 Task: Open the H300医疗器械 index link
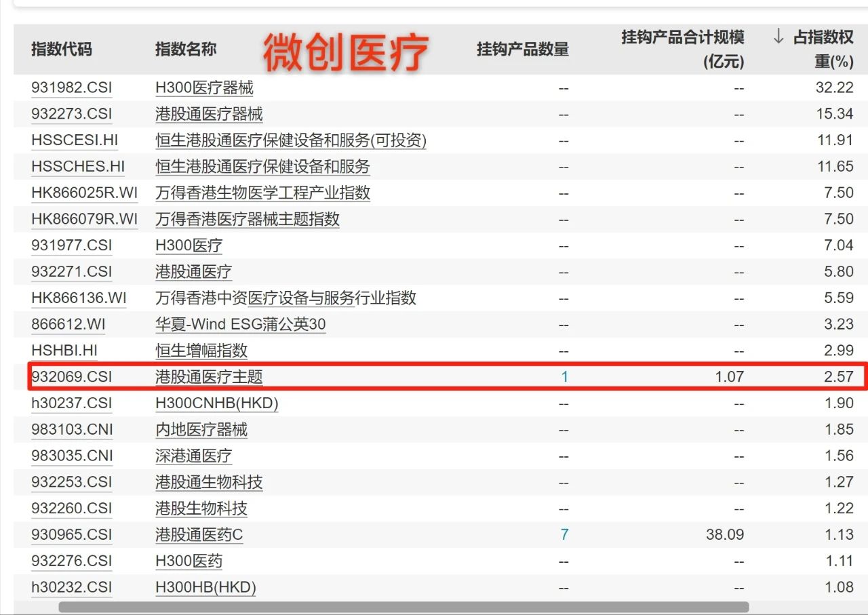204,87
